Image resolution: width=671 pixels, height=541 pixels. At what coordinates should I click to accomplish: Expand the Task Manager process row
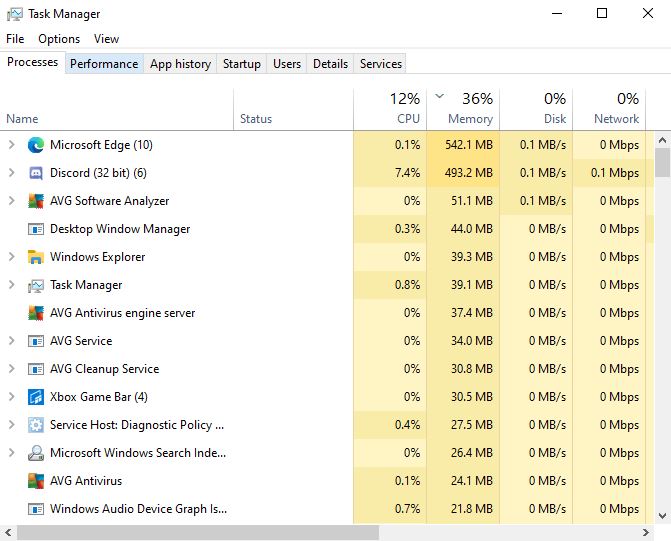pos(12,285)
